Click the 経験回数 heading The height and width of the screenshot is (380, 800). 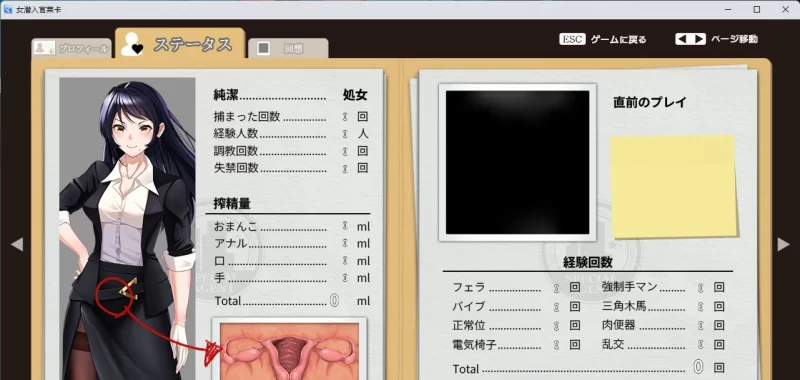click(x=588, y=263)
